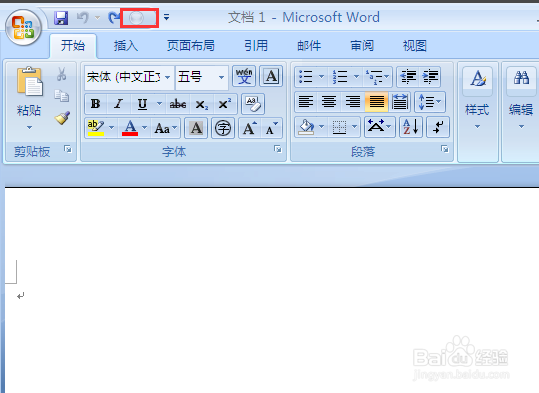Apply subscript formatting
The width and height of the screenshot is (539, 393).
click(x=201, y=104)
